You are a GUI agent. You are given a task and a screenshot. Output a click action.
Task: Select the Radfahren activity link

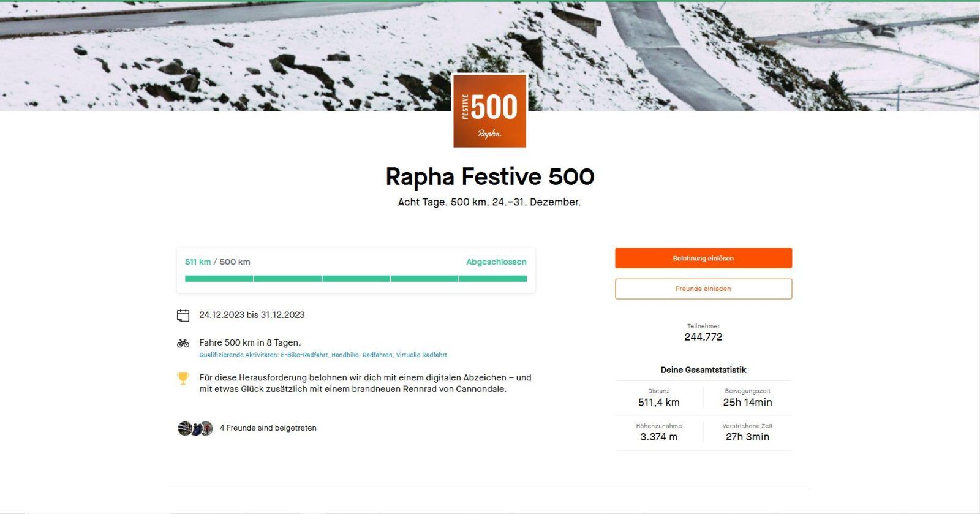[377, 355]
